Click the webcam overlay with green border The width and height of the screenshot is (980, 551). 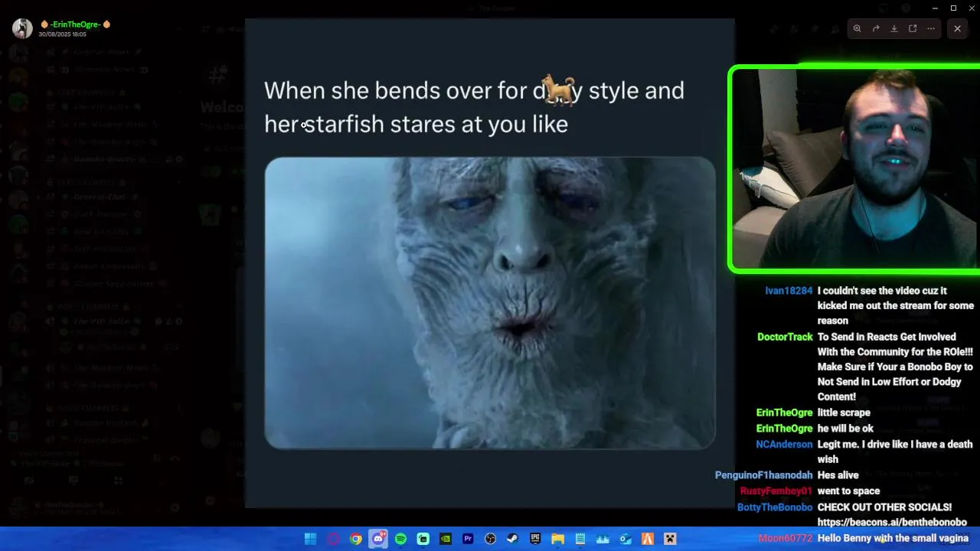(854, 169)
